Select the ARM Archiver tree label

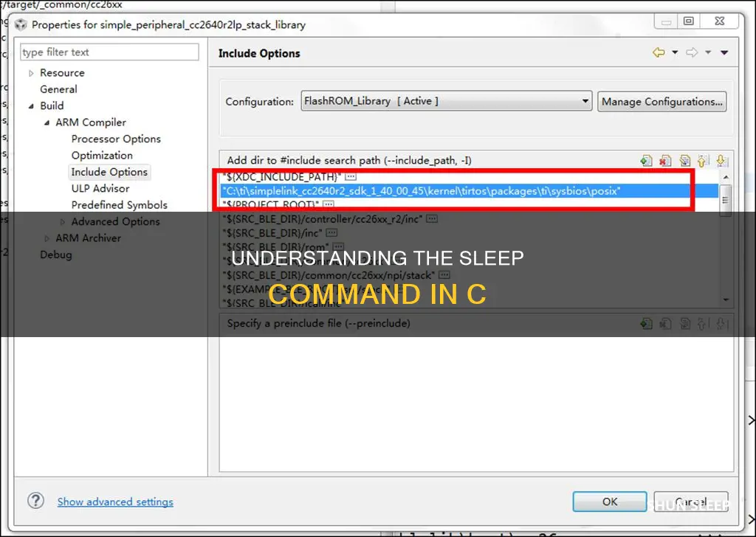[89, 238]
